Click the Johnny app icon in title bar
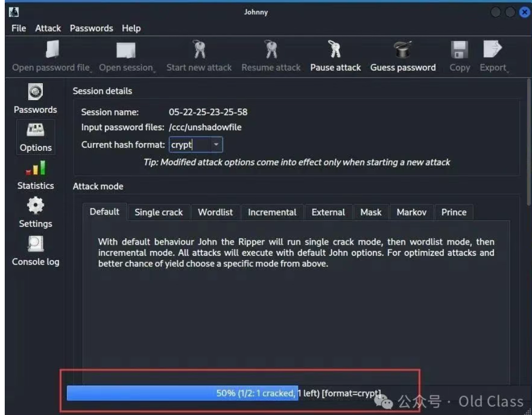The height and width of the screenshot is (415, 532). coord(14,12)
